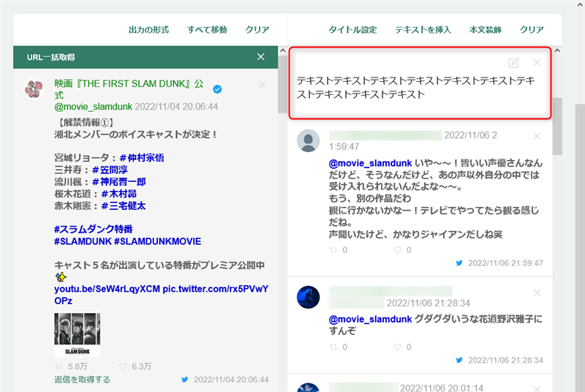585x392 pixels.
Task: Click テキストを挿入 to insert text
Action: pos(423,29)
